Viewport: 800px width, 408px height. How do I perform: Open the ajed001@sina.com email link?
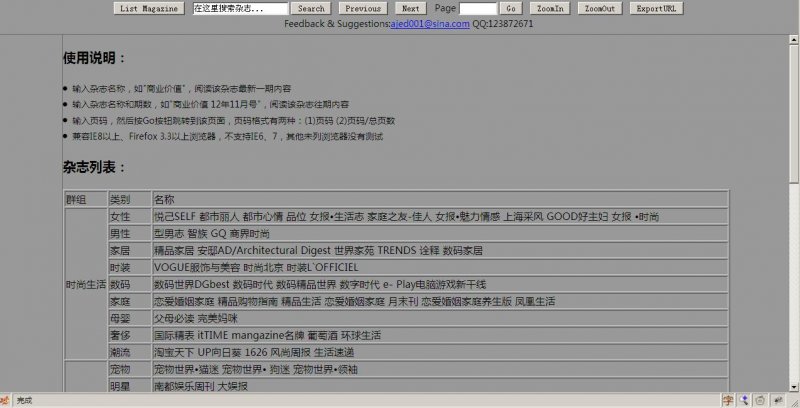tap(430, 23)
